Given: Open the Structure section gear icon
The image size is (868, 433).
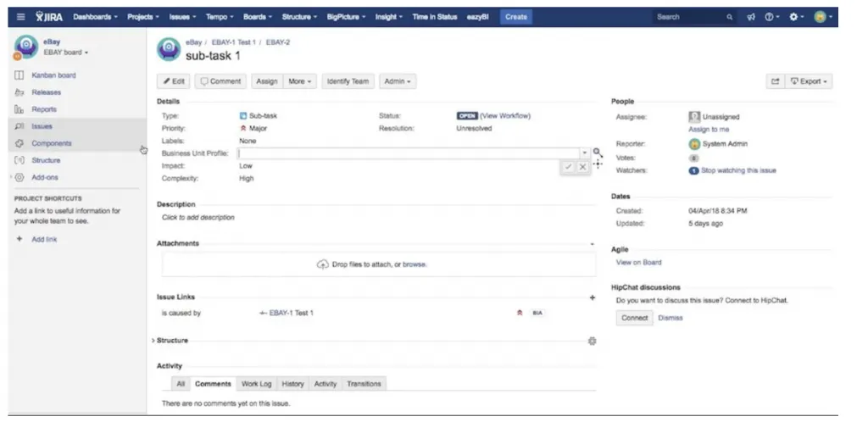Looking at the screenshot, I should [593, 341].
